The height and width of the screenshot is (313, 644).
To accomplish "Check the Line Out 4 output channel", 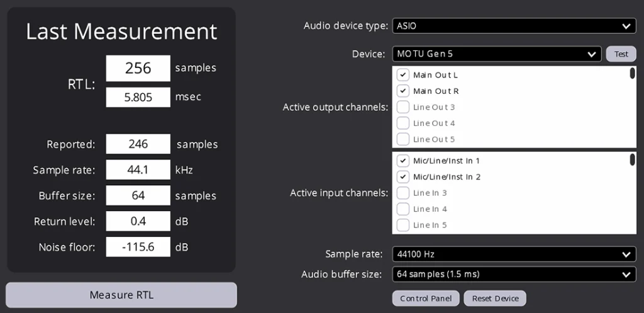I will coord(403,123).
